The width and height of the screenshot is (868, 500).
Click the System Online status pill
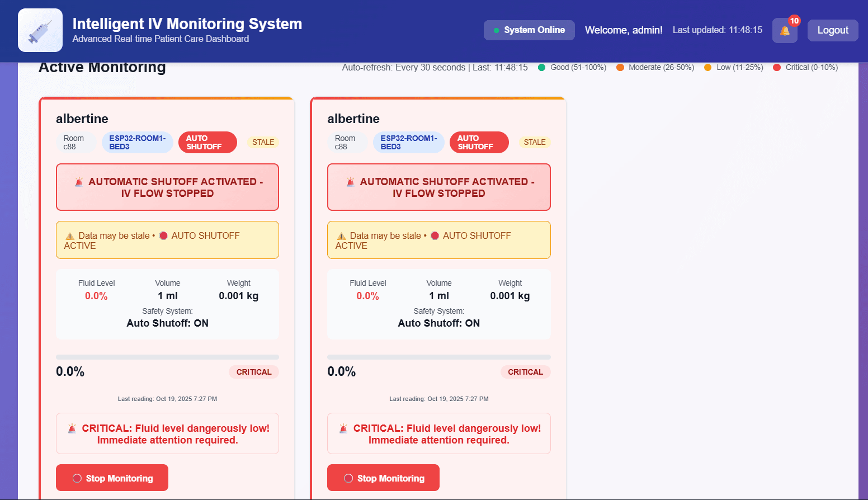tap(529, 30)
